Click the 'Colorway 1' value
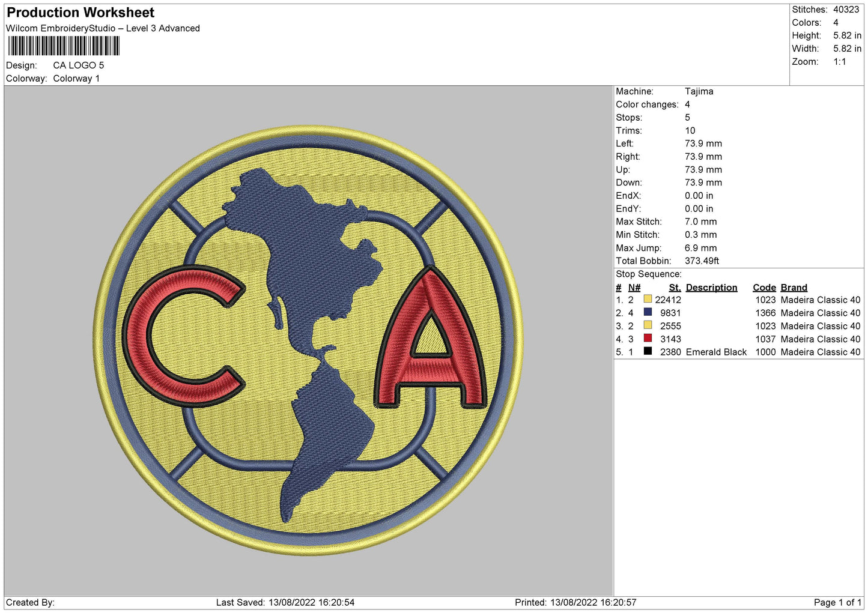The image size is (868, 613). (76, 79)
